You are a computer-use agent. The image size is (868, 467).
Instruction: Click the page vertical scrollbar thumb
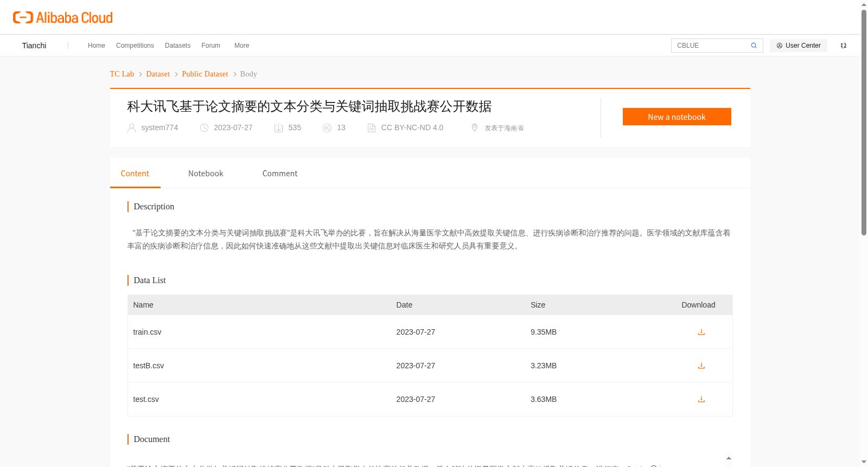click(x=864, y=123)
